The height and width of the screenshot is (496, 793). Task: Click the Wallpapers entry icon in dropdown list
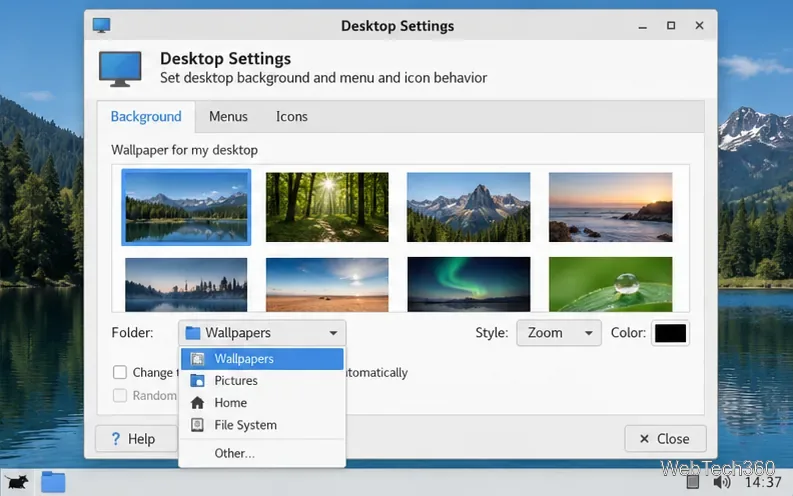point(197,359)
